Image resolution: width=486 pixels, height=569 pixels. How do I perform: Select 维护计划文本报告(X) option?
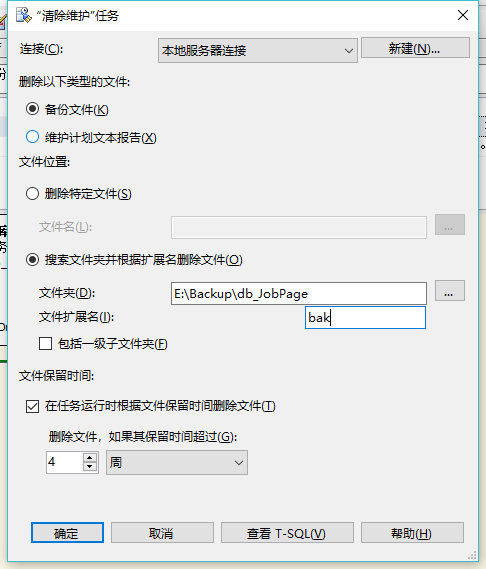[x=32, y=137]
